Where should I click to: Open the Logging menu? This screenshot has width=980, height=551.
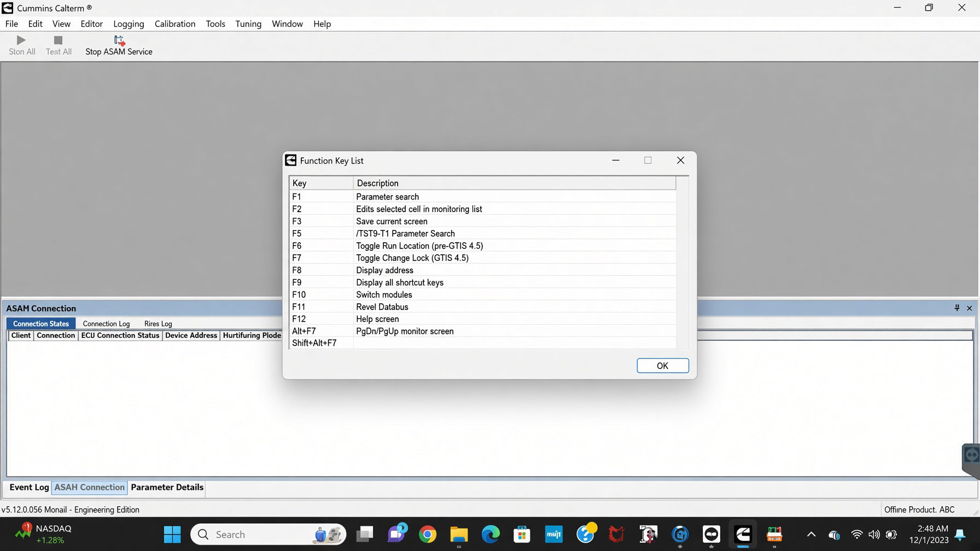pyautogui.click(x=129, y=24)
